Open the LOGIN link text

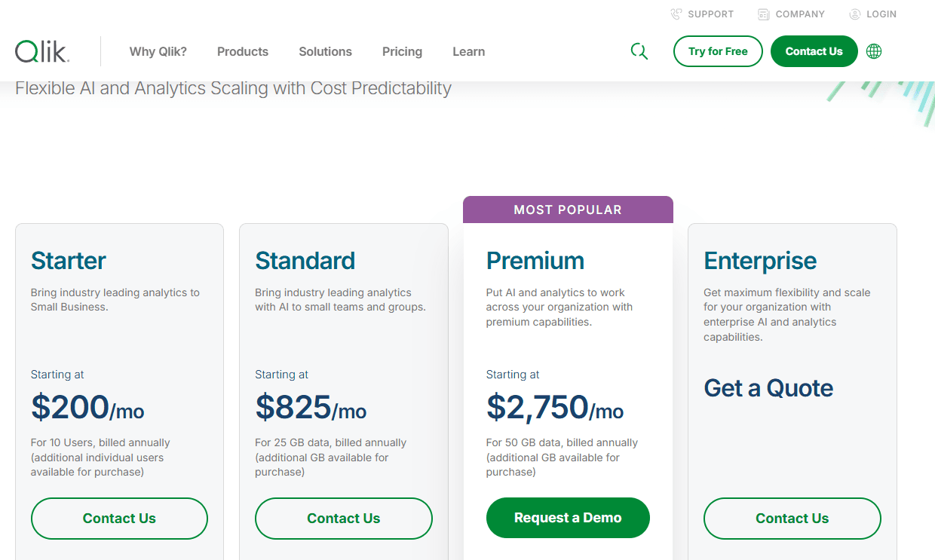[881, 14]
